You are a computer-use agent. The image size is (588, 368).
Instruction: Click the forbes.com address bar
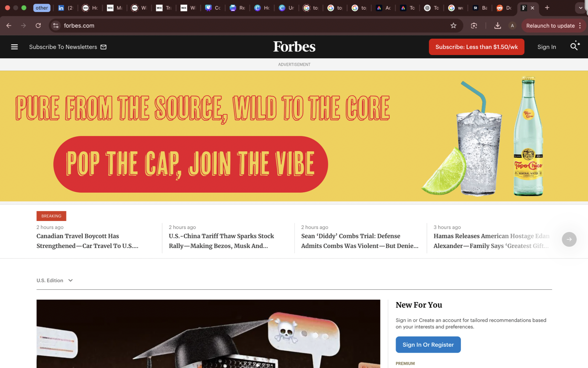tap(253, 26)
